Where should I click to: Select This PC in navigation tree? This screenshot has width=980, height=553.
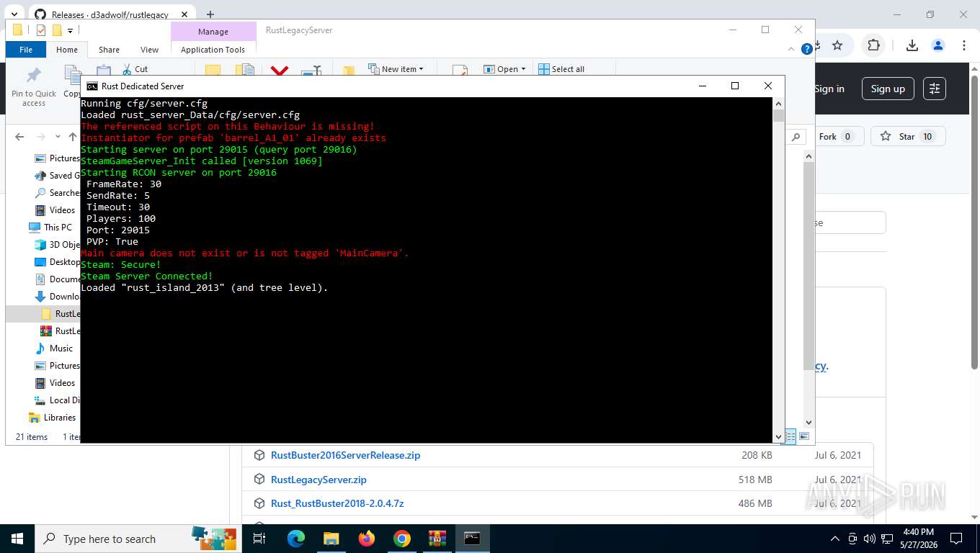57,227
